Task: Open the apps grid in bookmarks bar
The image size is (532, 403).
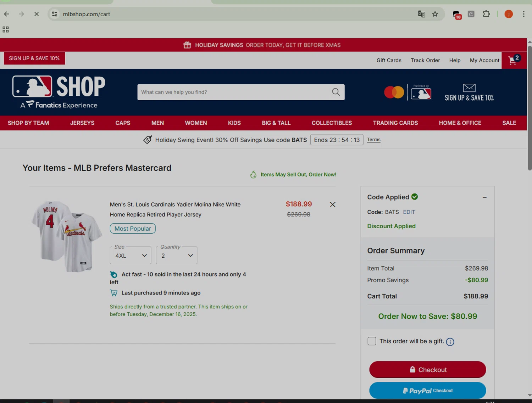Action: (x=6, y=29)
